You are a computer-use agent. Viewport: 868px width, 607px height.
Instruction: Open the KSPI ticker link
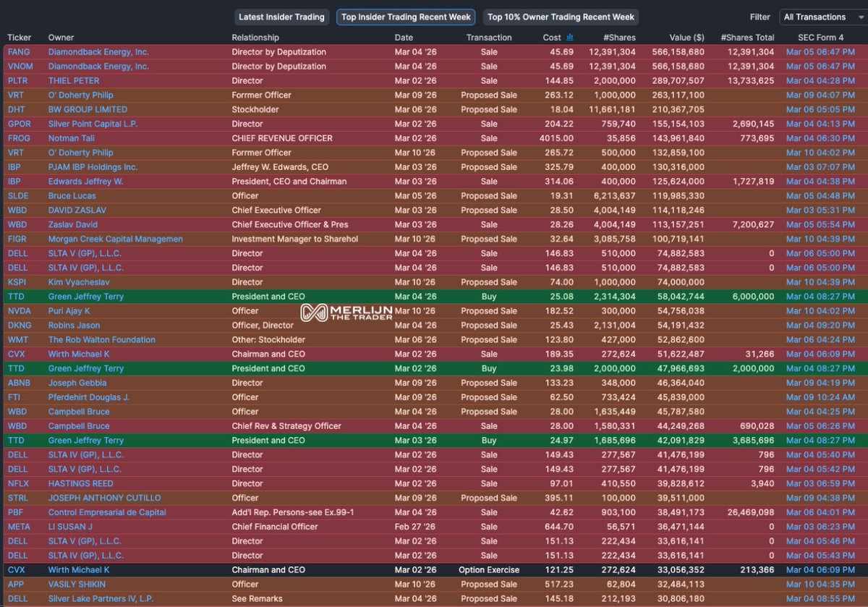[17, 282]
